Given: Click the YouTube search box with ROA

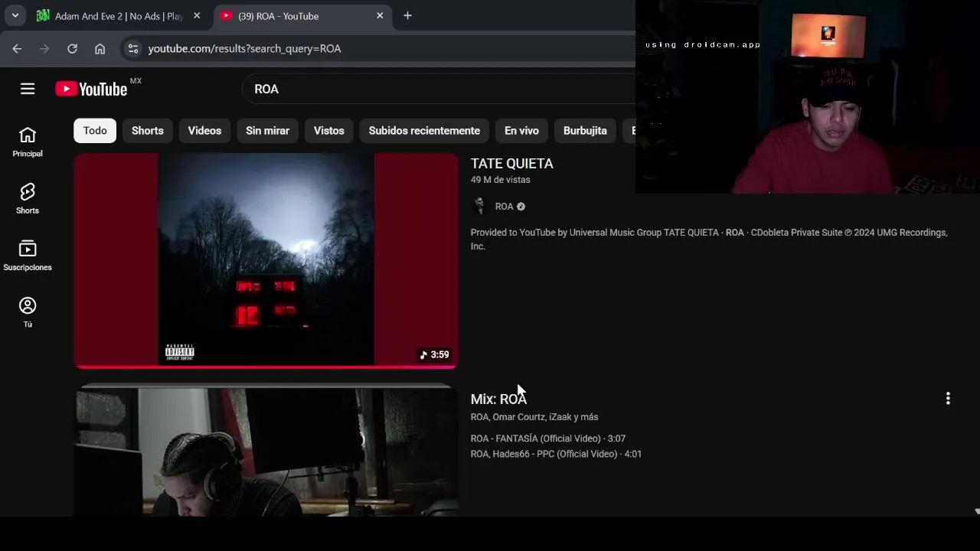Looking at the screenshot, I should pos(440,89).
